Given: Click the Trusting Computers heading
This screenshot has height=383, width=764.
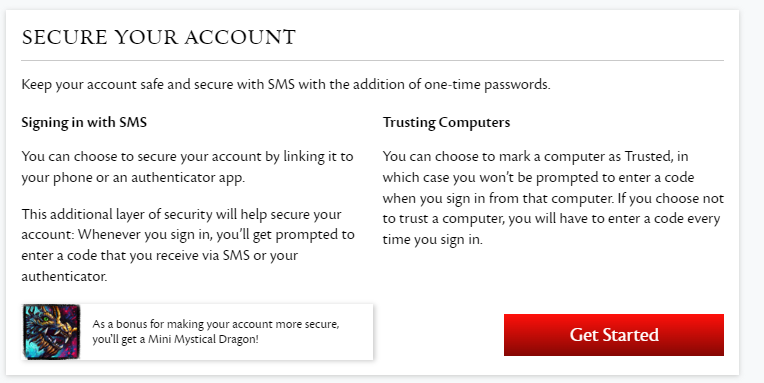Looking at the screenshot, I should (446, 122).
